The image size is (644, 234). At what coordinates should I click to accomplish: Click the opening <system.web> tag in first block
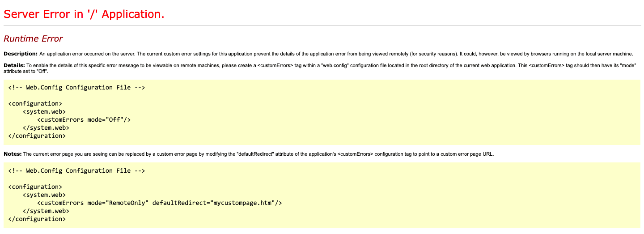pos(44,111)
